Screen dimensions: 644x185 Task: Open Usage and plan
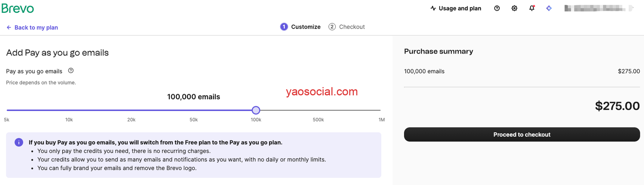(x=456, y=8)
